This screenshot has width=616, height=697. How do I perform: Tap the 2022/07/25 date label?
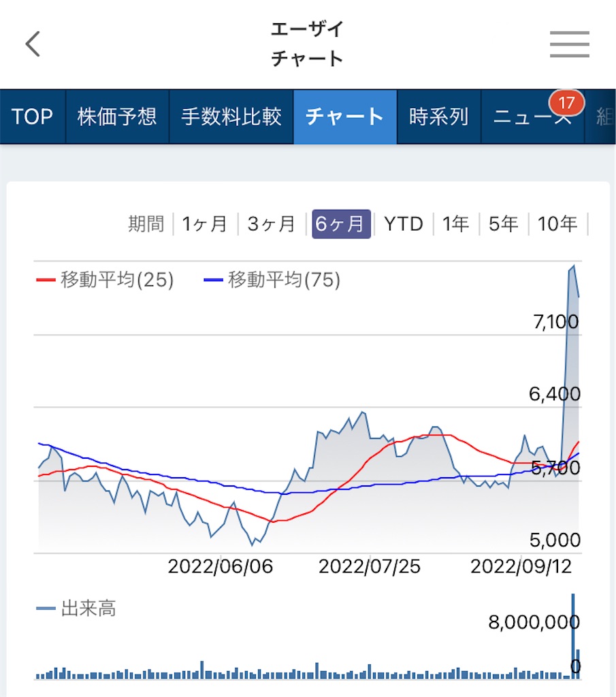pos(370,567)
